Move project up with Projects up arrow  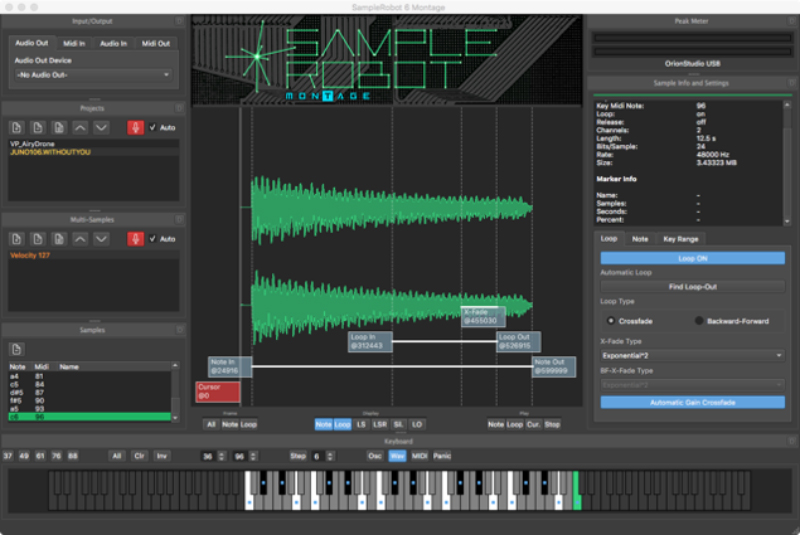click(x=80, y=128)
